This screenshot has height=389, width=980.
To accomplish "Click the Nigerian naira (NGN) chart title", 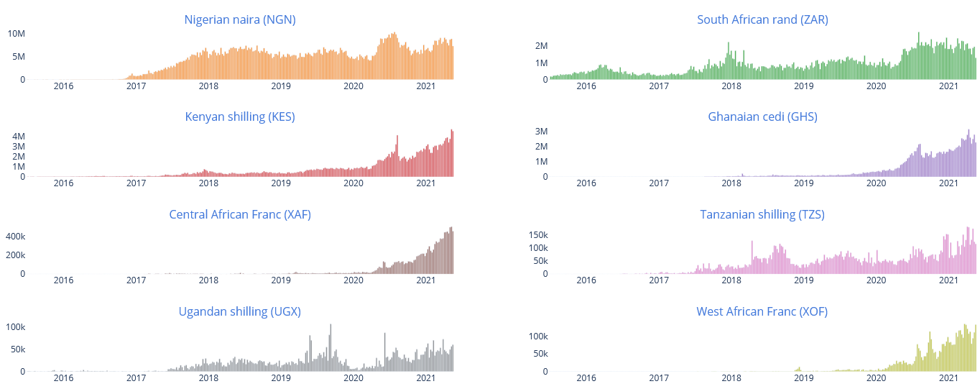I will [x=240, y=19].
